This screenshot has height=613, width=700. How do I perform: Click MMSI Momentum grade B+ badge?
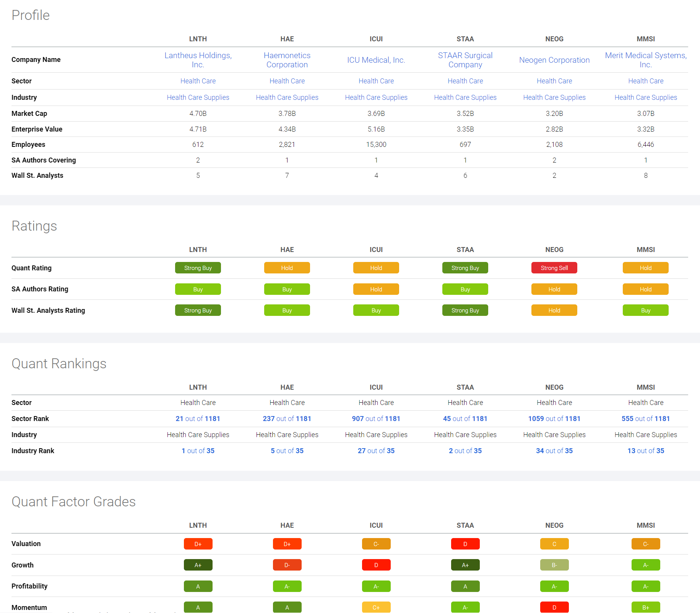[646, 608]
